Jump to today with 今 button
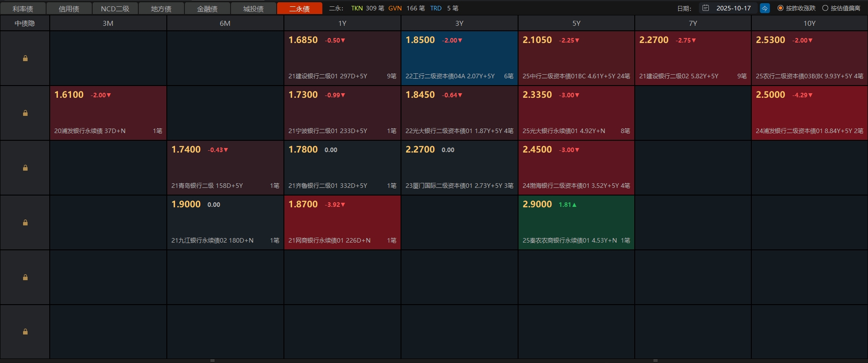The image size is (868, 363). pos(764,8)
